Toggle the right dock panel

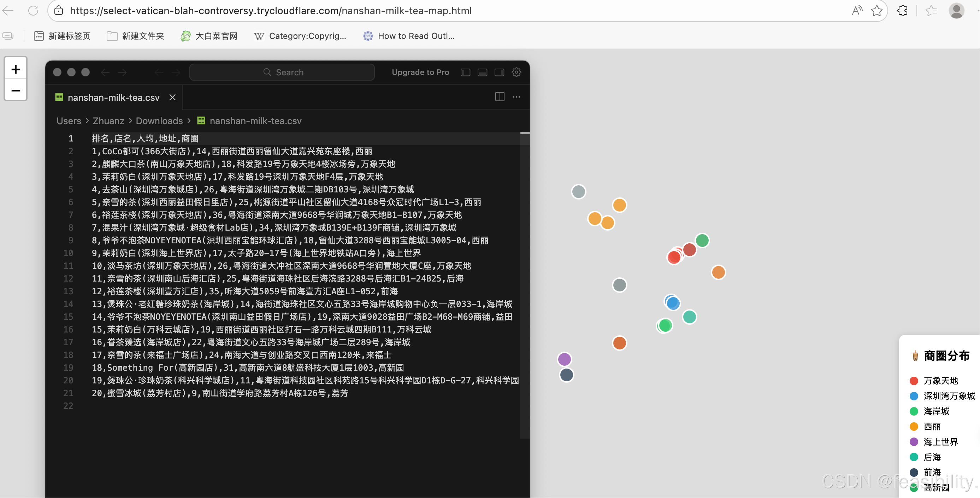pyautogui.click(x=499, y=72)
